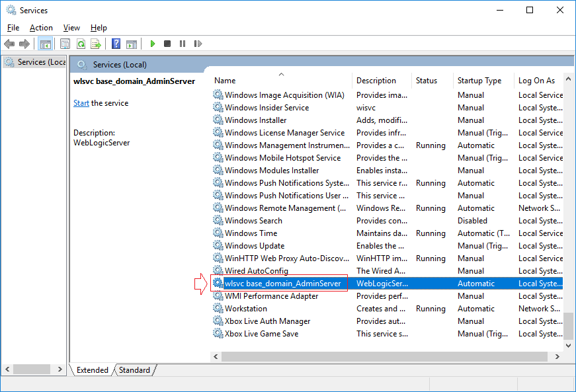The image size is (576, 392).
Task: Select the WinHTTP Web Proxy Auto-Discov... name
Action: (287, 258)
